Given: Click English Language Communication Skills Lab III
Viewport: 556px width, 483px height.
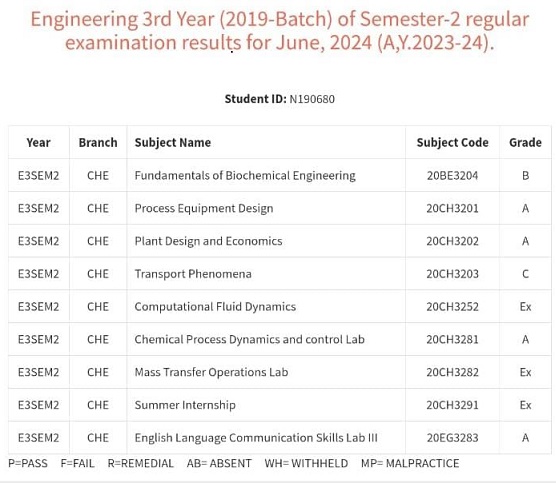Looking at the screenshot, I should pos(256,438).
